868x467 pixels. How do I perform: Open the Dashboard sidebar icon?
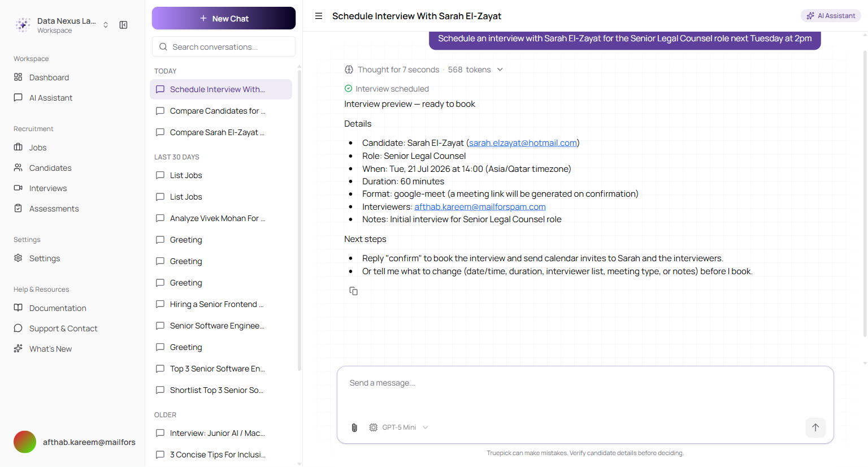point(18,77)
